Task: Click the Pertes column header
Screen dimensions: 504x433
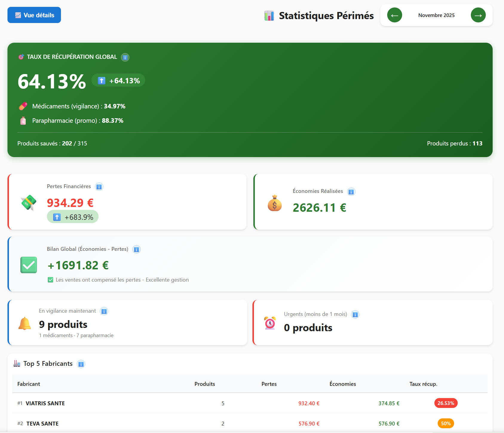Action: 269,384
